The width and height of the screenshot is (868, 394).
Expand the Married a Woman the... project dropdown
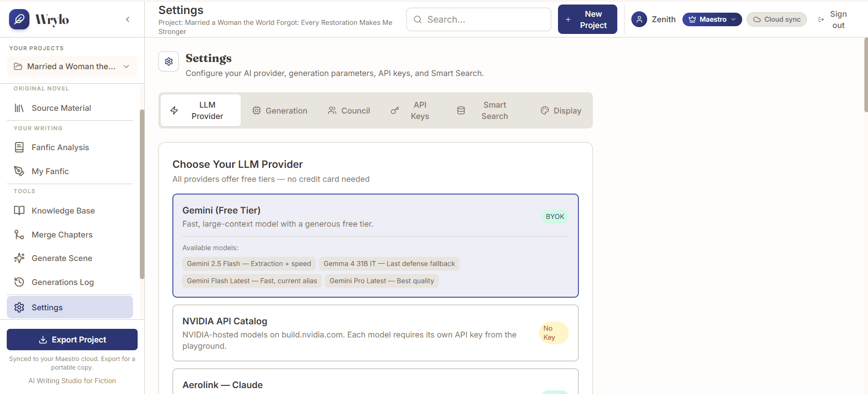tap(72, 66)
